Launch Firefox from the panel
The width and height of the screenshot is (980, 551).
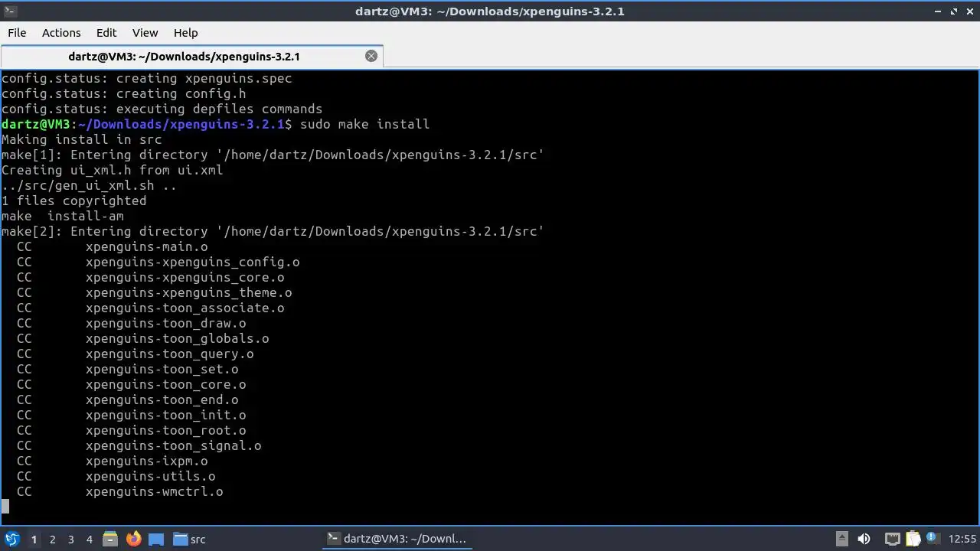[x=133, y=539]
